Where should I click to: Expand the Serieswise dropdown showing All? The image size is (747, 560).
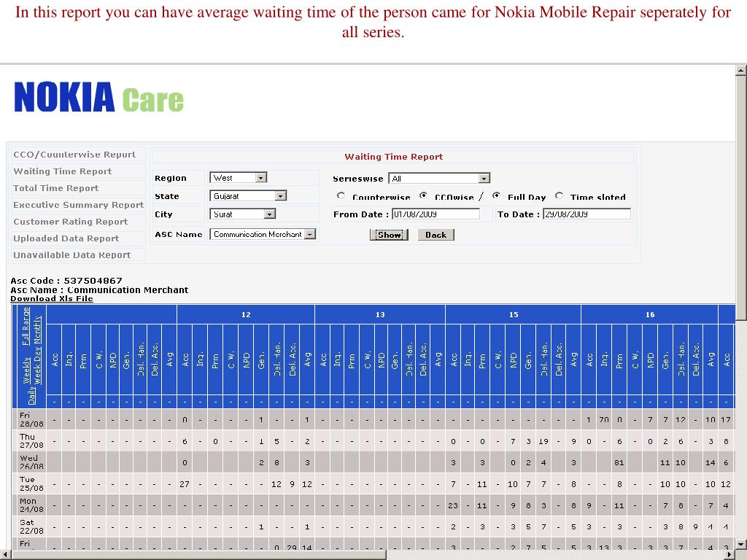(x=439, y=178)
